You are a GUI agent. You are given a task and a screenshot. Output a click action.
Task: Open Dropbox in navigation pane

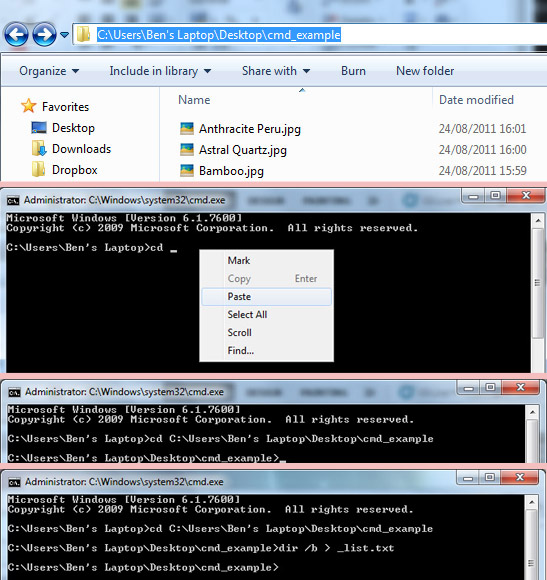[74, 170]
